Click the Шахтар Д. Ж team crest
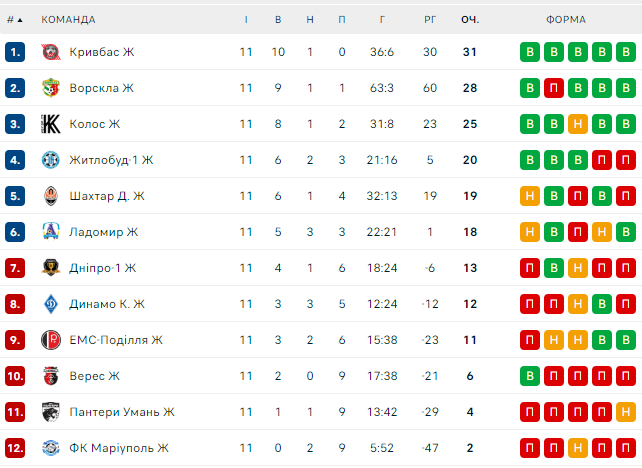This screenshot has width=642, height=468. click(51, 196)
